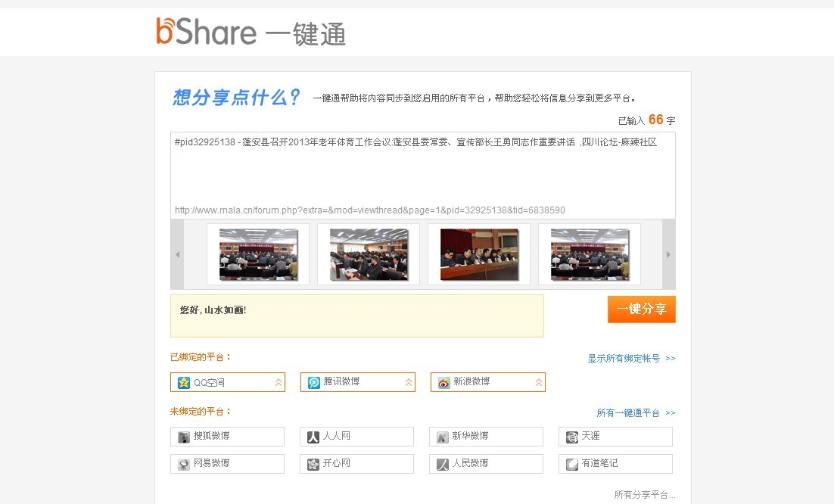Viewport: 834px width, 504px height.
Task: Show previous thumbnails with left arrow
Action: 177,255
